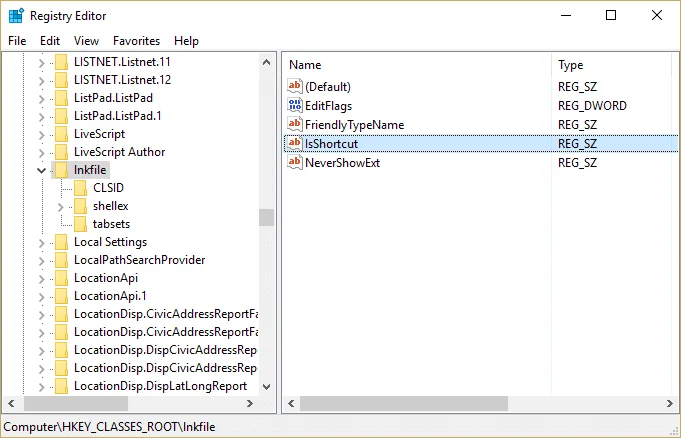
Task: Expand the shellex subkey
Action: [61, 207]
